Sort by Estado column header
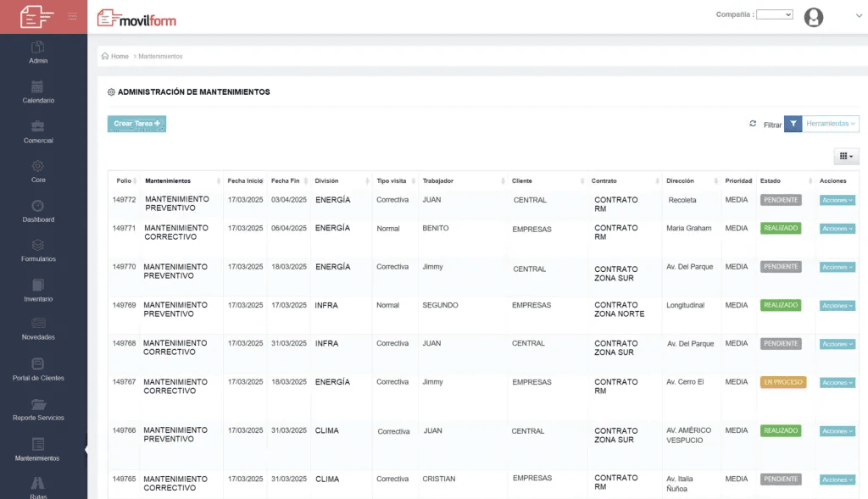This screenshot has width=868, height=499. pyautogui.click(x=785, y=181)
